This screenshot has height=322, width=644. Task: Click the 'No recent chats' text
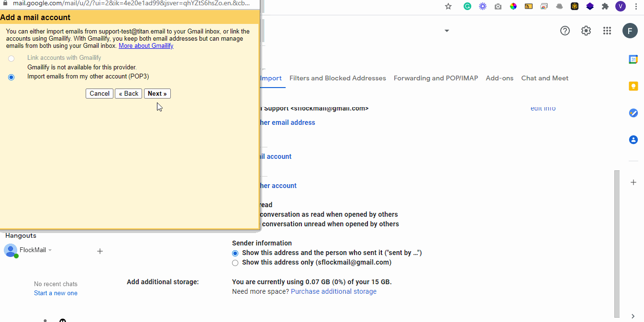click(56, 284)
